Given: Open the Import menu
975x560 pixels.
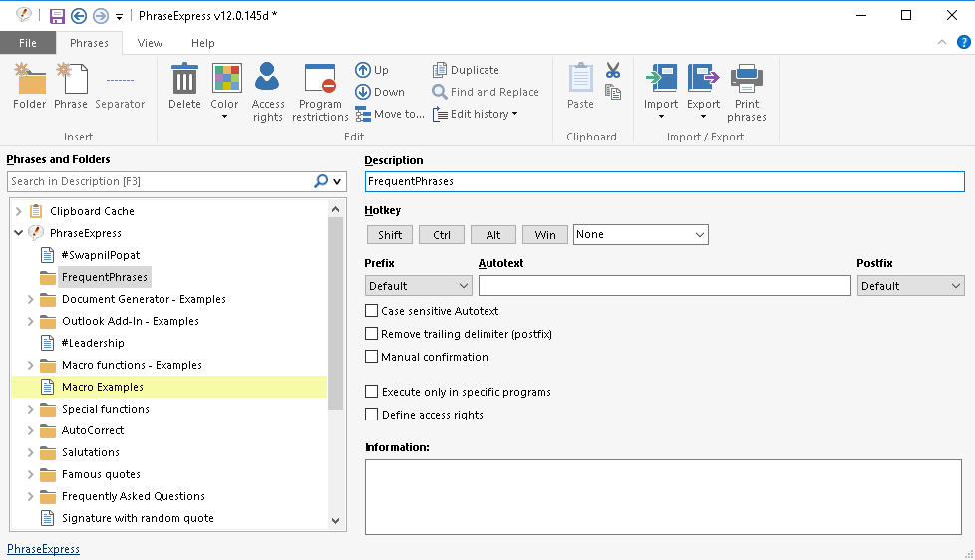Looking at the screenshot, I should point(661,91).
